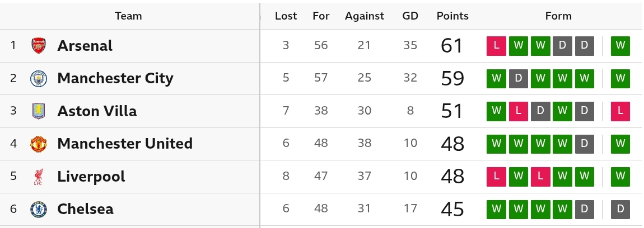Open the Manchester City team page
Viewport: 644px width, 228px height.
tap(115, 78)
